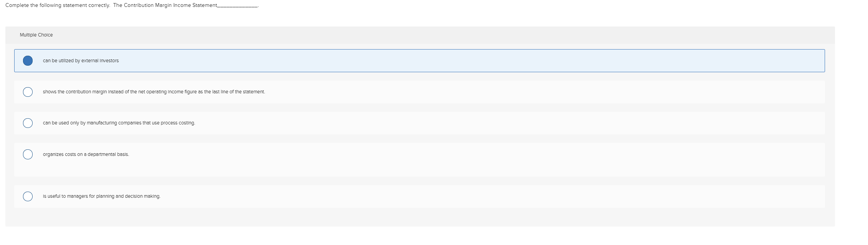868x245 pixels.
Task: Select the 'planning and decision making' radio button
Action: [x=27, y=196]
